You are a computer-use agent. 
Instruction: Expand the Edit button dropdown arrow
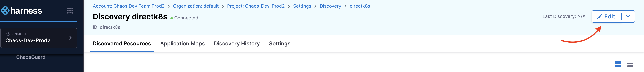[x=628, y=16]
